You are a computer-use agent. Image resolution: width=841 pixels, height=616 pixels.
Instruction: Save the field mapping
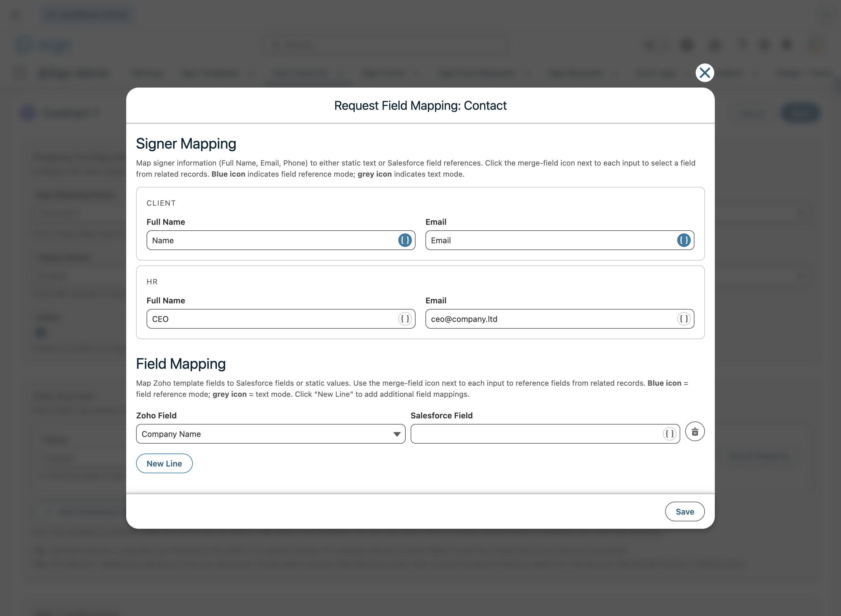[x=684, y=511]
